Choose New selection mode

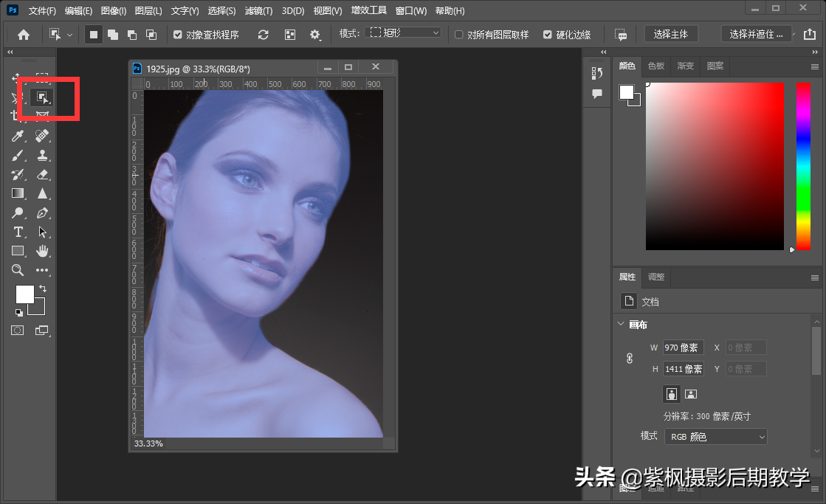[x=93, y=35]
